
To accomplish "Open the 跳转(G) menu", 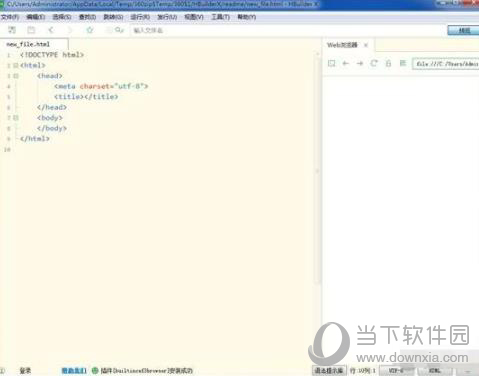I will pyautogui.click(x=113, y=17).
